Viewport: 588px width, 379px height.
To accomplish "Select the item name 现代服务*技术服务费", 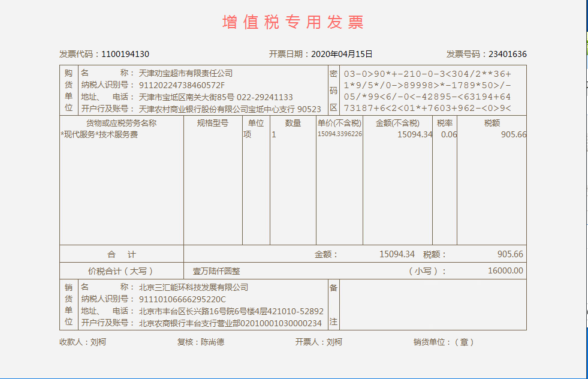I will (99, 135).
